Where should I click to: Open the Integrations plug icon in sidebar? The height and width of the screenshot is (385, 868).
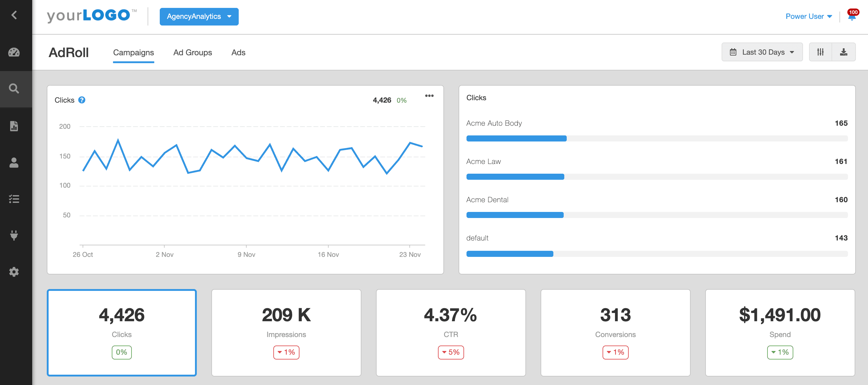[14, 235]
